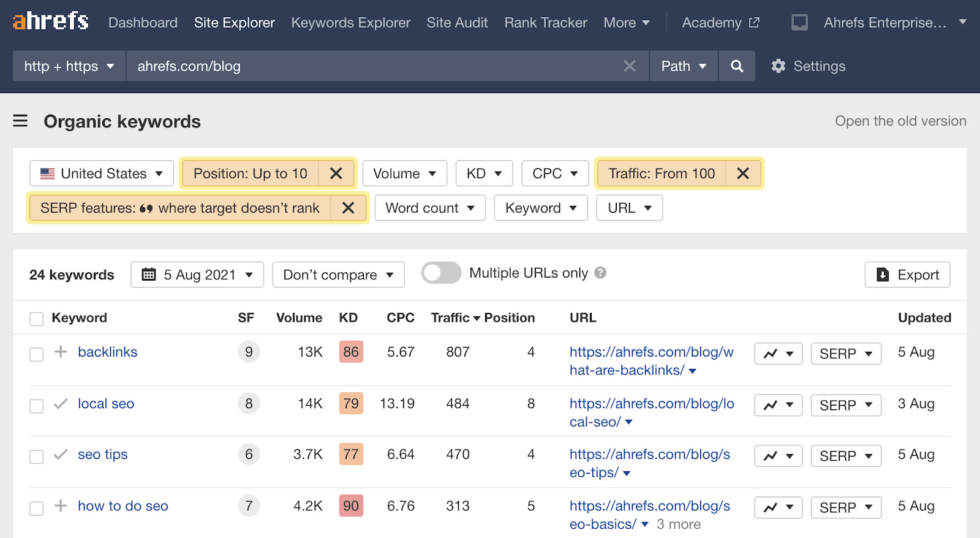
Task: Click the checkmark icon beside local seo
Action: point(61,404)
